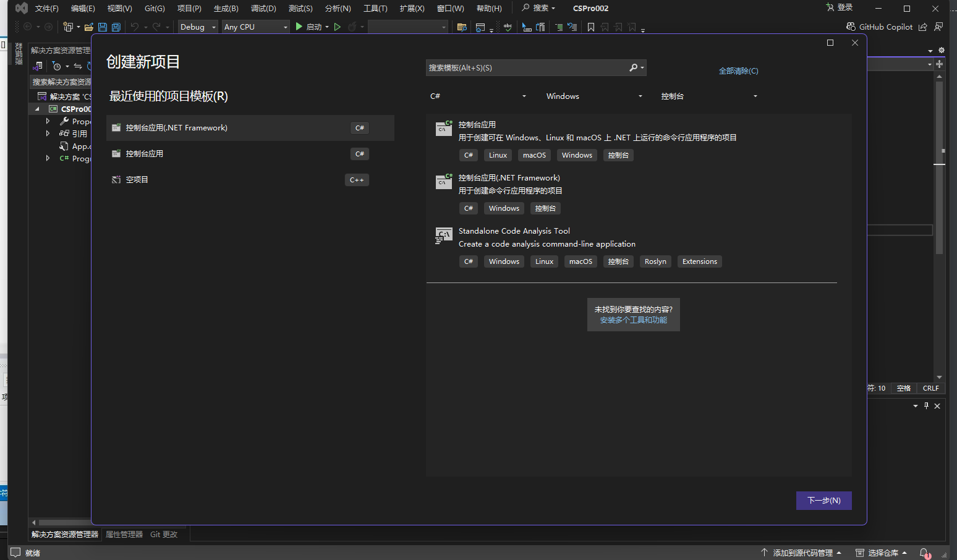Click the editor settings gear icon
Screen dimensions: 957x560
[942, 50]
